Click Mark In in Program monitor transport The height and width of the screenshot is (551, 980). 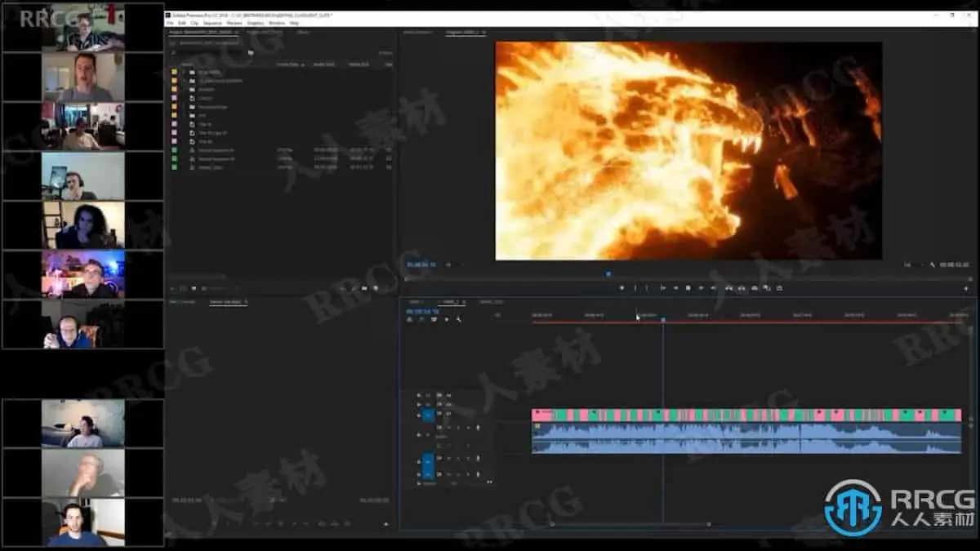pyautogui.click(x=635, y=287)
